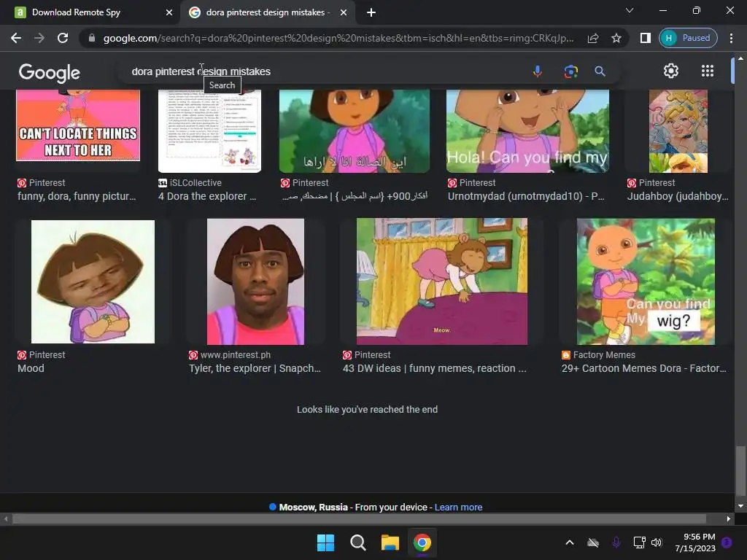The image size is (747, 560).
Task: Click Learn more about location
Action: pos(458,507)
